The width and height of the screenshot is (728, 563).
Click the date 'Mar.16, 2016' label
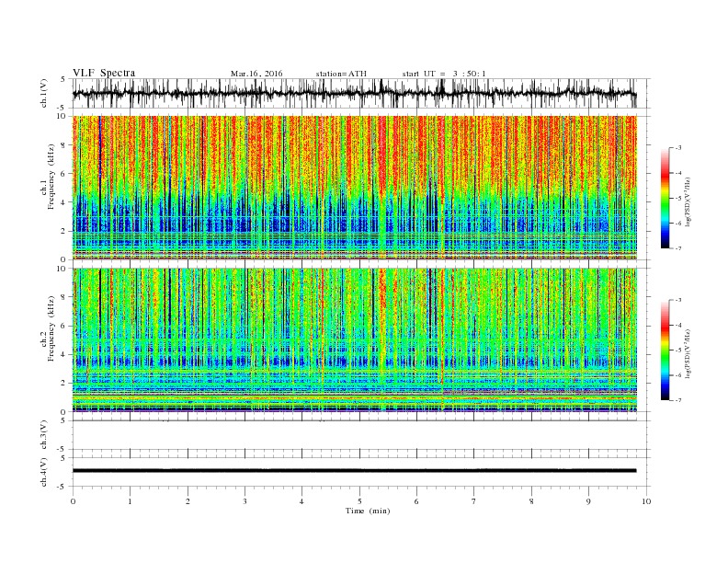click(256, 74)
